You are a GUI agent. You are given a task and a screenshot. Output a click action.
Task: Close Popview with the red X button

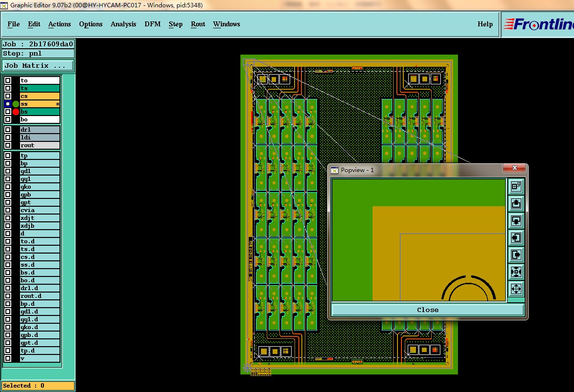click(515, 168)
